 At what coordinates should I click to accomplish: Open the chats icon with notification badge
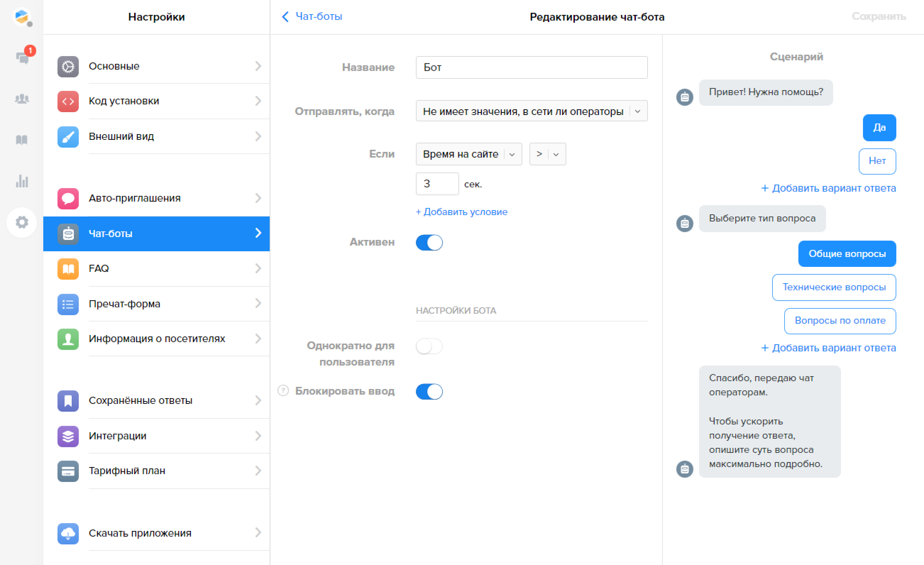[x=22, y=57]
